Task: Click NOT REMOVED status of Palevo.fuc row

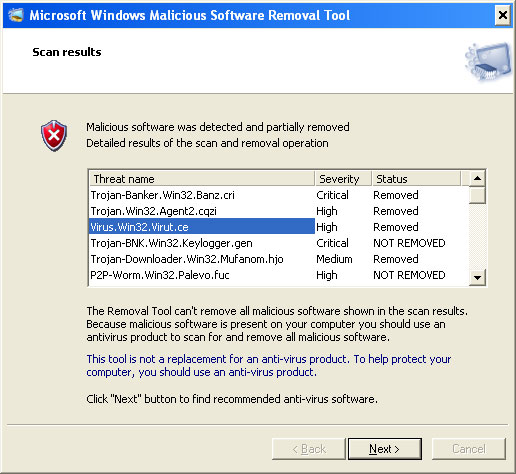Action: point(409,275)
